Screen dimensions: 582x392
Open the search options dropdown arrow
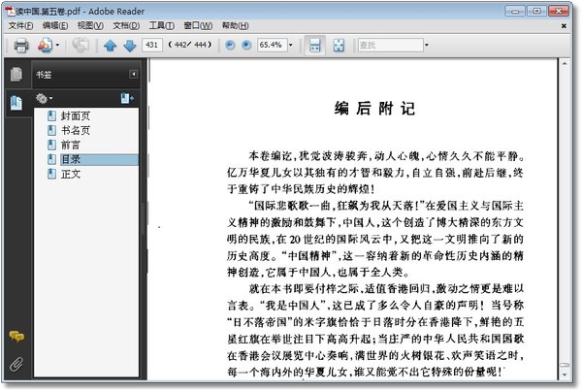[x=427, y=45]
